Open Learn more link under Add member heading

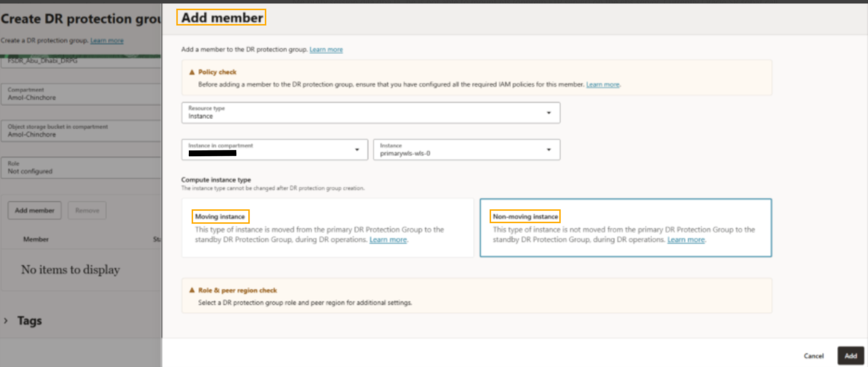(326, 50)
